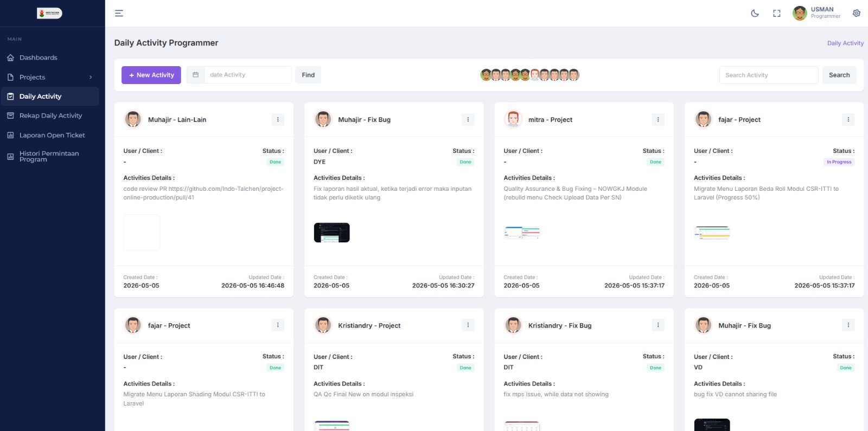This screenshot has height=431, width=868.
Task: Open screenshot thumbnail on mitra - Project card
Action: point(522,233)
